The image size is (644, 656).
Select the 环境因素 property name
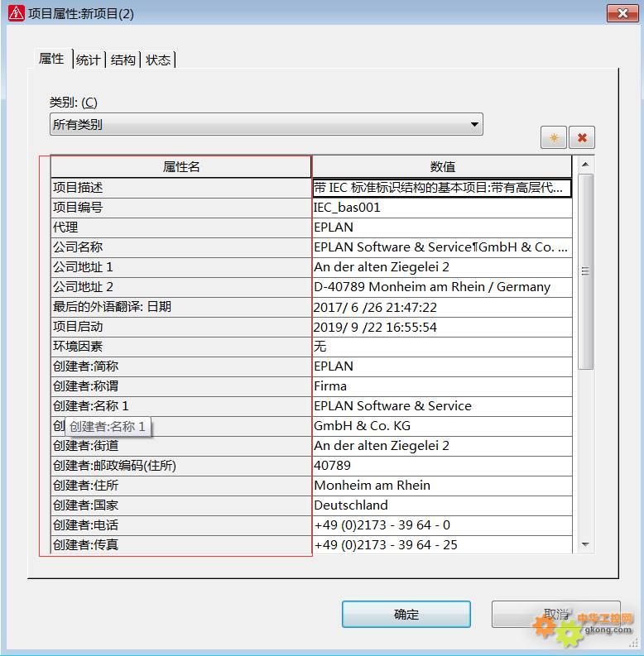(x=181, y=347)
